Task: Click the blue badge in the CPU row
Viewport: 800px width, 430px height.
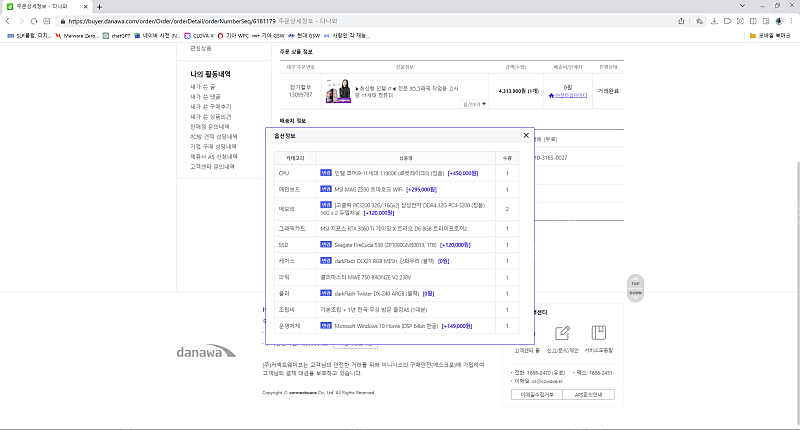Action: (326, 173)
